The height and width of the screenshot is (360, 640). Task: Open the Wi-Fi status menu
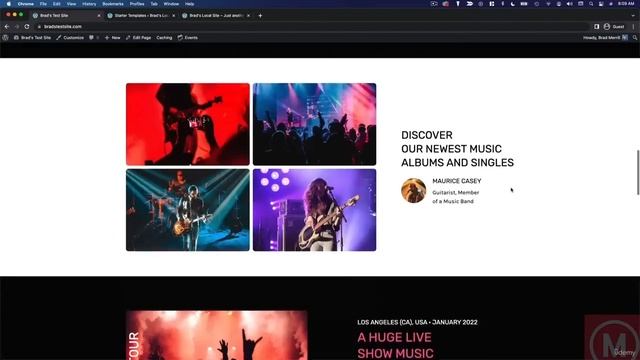tap(548, 4)
